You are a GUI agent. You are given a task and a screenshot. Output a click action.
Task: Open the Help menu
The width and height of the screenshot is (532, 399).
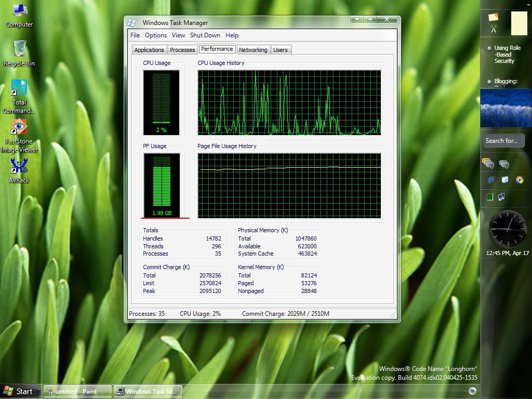click(x=232, y=35)
